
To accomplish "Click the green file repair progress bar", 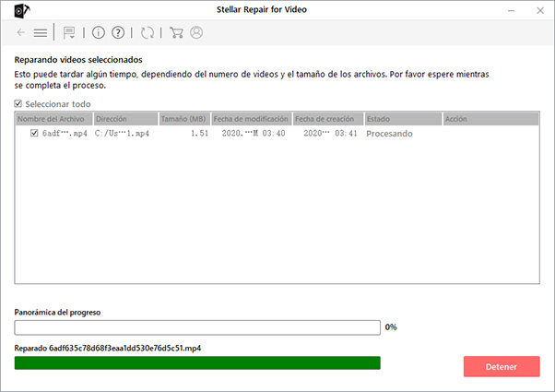I will [197, 363].
